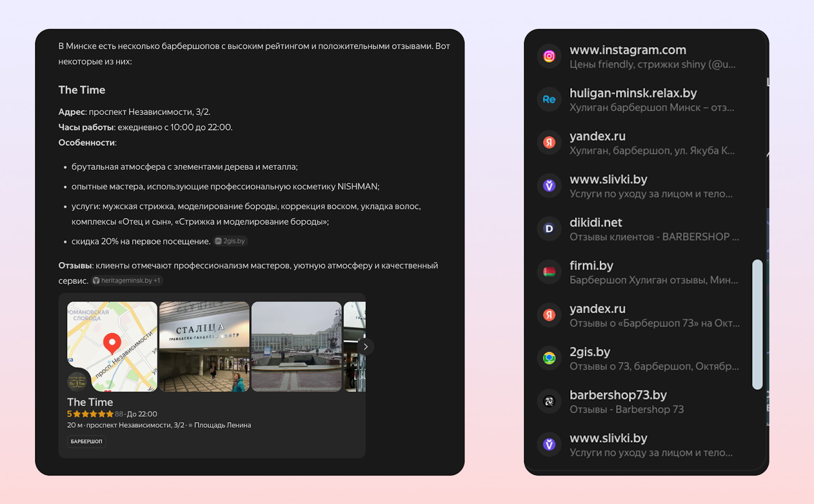The width and height of the screenshot is (814, 504).
Task: Click the bullet 'брутальная атмосфера с элементами дерева'
Action: point(185,167)
